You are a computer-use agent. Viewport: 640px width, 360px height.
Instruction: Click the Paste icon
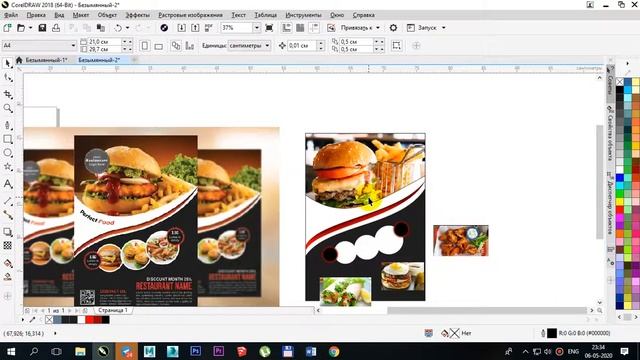pos(101,28)
